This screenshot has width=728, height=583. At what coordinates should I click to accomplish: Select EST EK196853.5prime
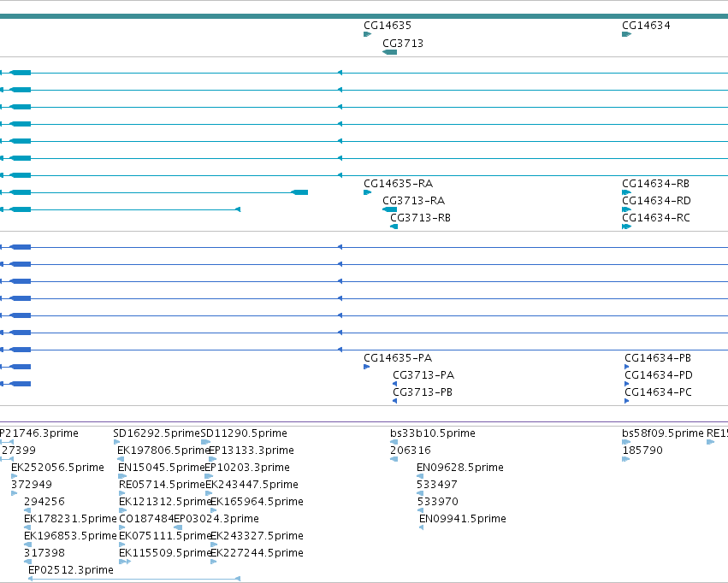click(70, 536)
